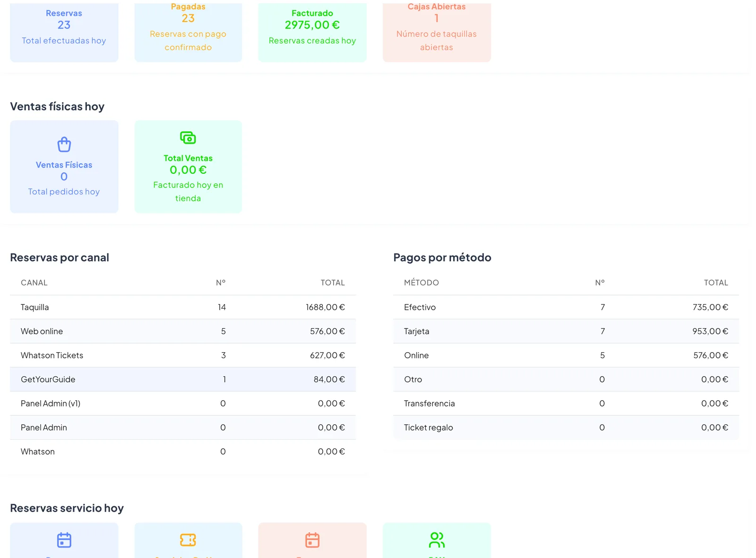Click the Transferencia payment method row
The width and height of the screenshot is (756, 558).
pos(566,404)
